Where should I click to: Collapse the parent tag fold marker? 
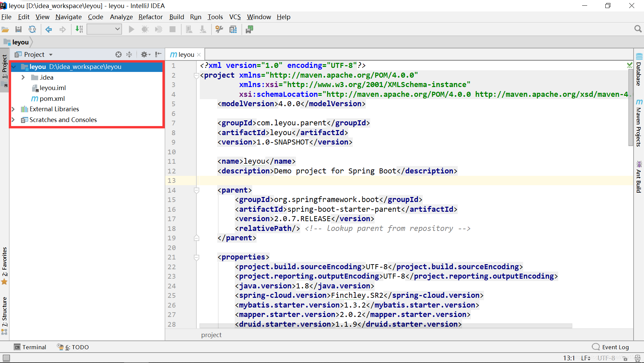197,191
